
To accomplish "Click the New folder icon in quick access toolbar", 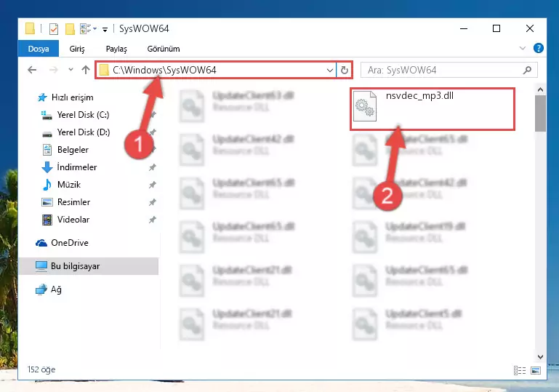I will [70, 29].
